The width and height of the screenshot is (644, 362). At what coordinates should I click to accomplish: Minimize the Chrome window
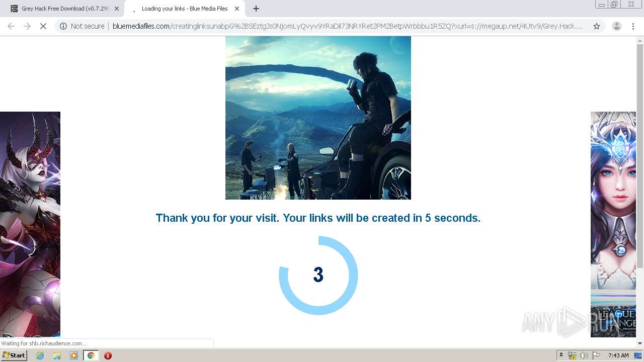pyautogui.click(x=602, y=4)
